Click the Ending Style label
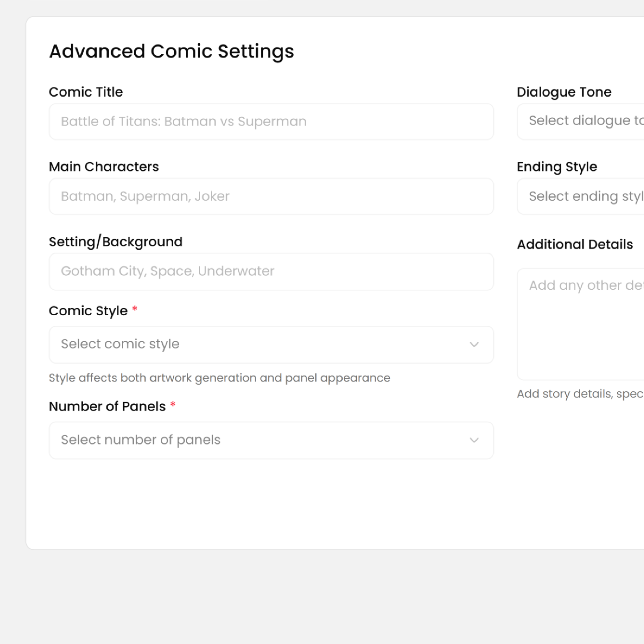This screenshot has width=644, height=644. click(557, 167)
